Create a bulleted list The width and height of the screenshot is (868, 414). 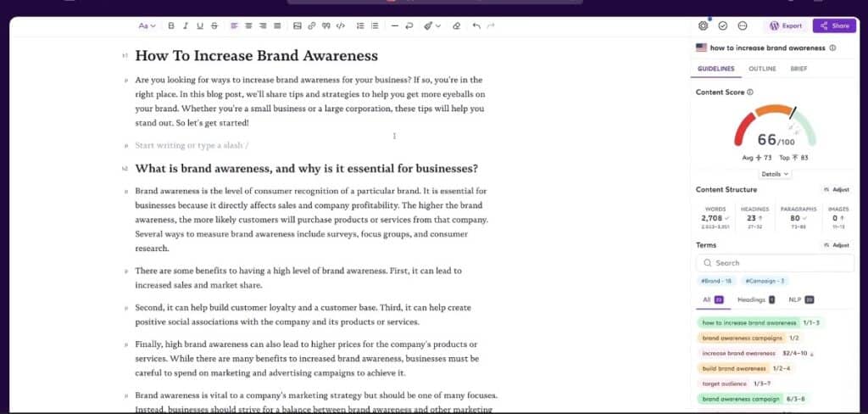pos(375,25)
